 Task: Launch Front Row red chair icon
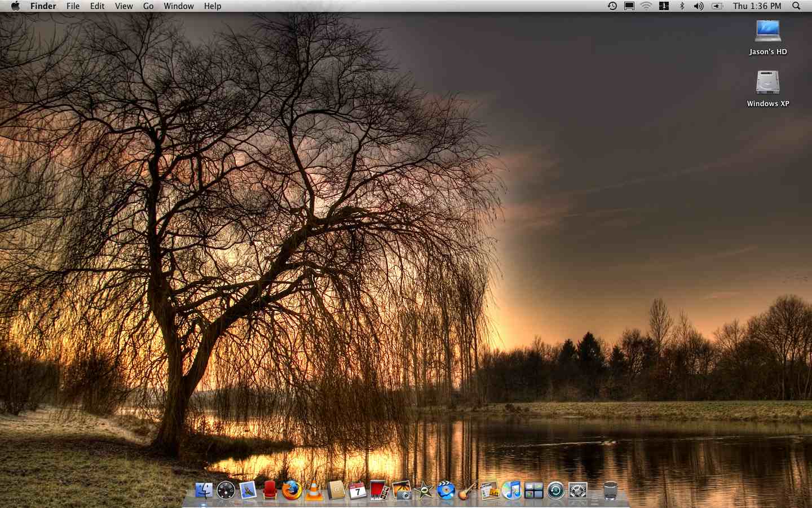pyautogui.click(x=270, y=491)
